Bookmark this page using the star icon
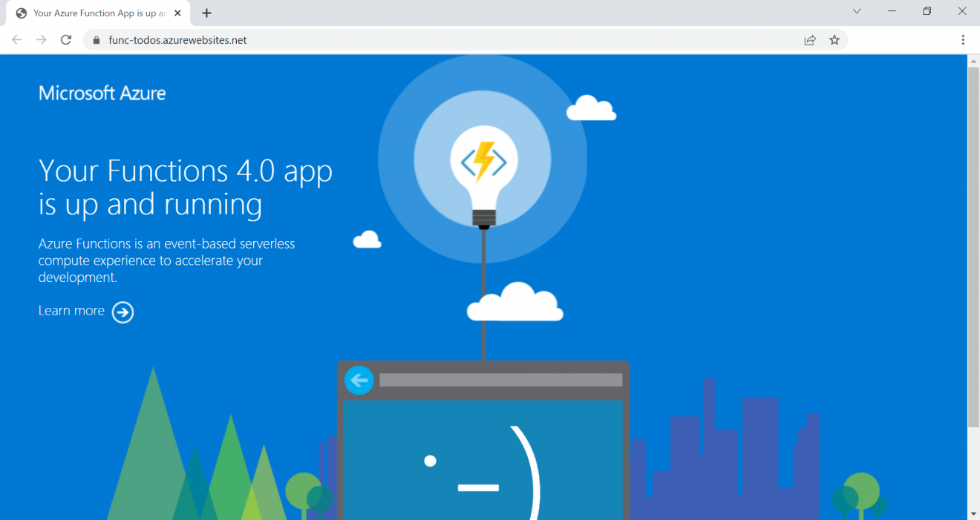This screenshot has width=980, height=520. [834, 40]
